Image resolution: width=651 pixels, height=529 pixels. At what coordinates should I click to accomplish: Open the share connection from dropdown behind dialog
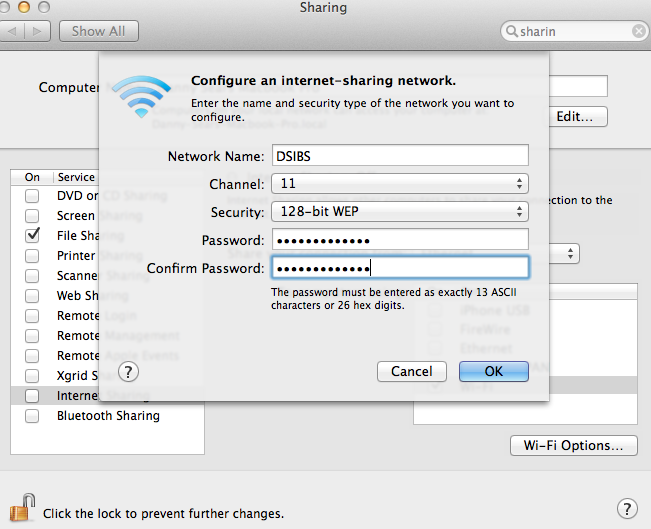[x=564, y=254]
